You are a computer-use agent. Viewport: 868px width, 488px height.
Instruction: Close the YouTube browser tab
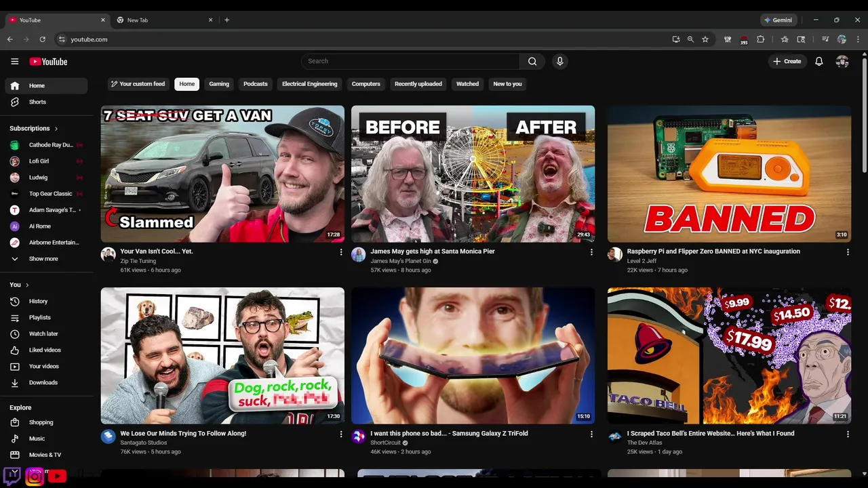tap(103, 20)
